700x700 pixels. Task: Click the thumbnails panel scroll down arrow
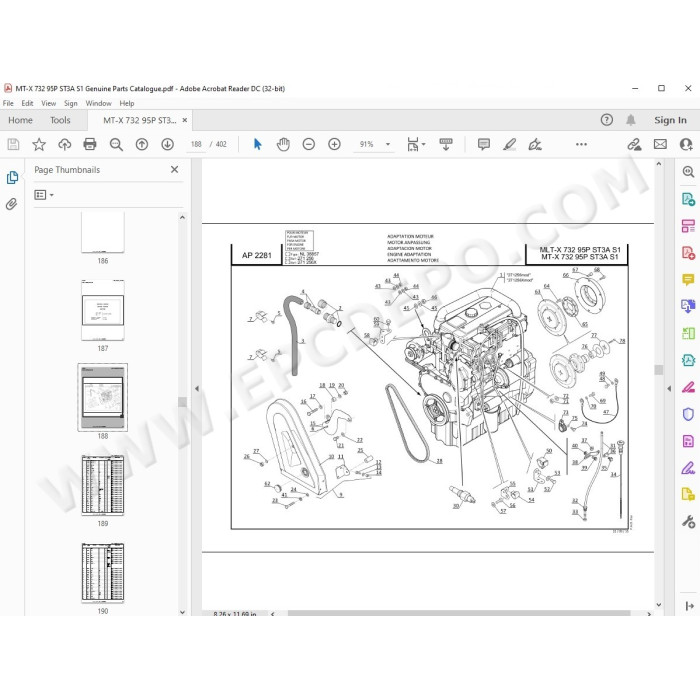(182, 612)
